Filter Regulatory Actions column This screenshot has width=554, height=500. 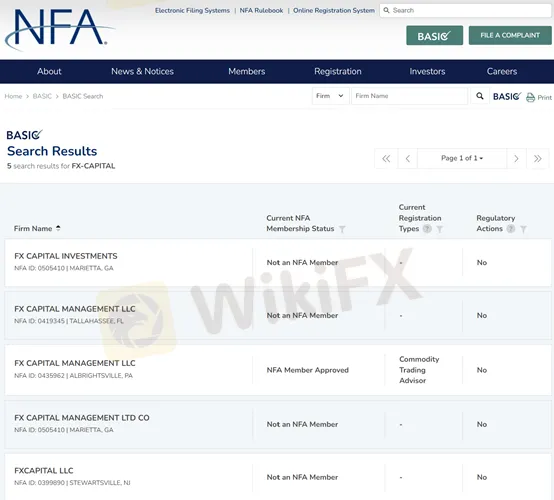point(523,229)
